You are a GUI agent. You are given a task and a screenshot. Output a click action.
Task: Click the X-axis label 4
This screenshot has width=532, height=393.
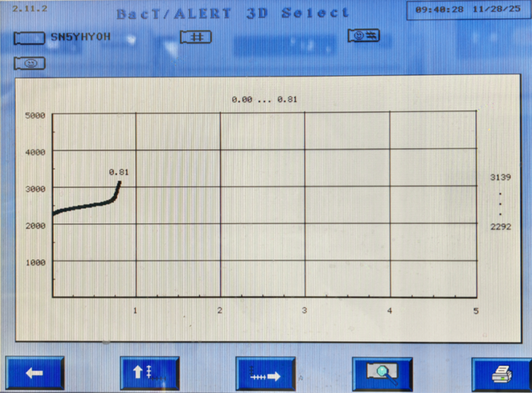pos(390,310)
